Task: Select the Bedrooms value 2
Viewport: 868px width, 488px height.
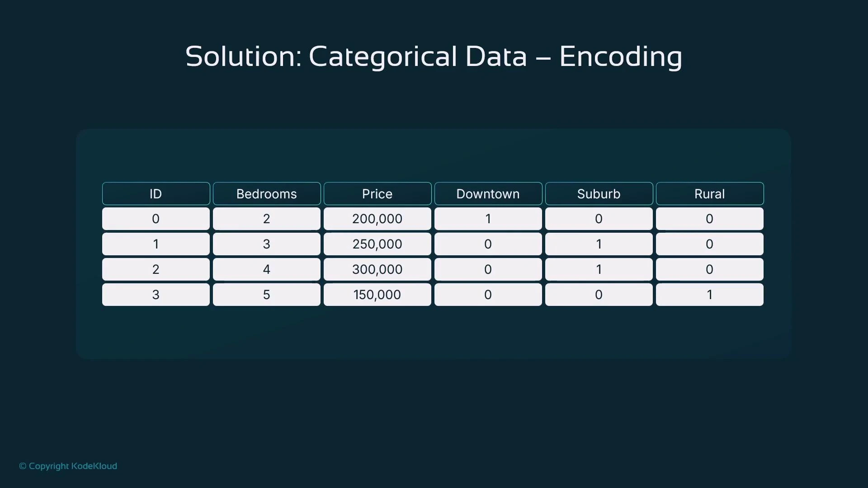Action: click(x=266, y=219)
